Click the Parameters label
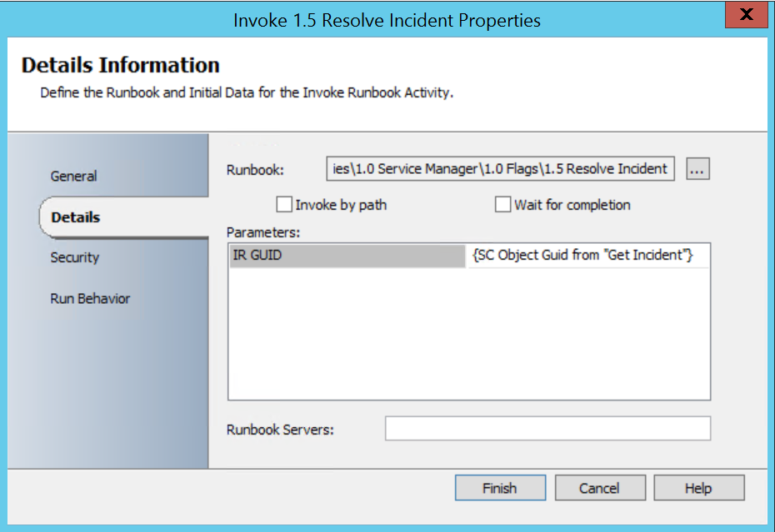The image size is (775, 532). (263, 231)
